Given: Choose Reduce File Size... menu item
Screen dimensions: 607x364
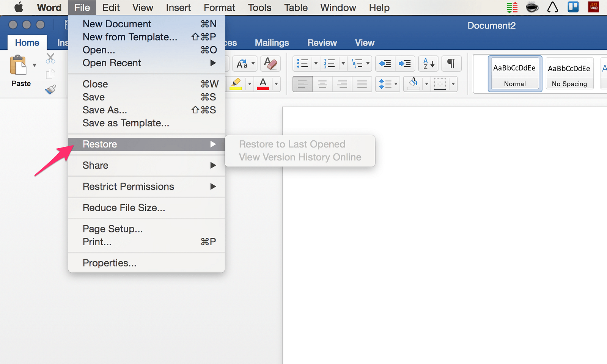Looking at the screenshot, I should tap(146, 208).
